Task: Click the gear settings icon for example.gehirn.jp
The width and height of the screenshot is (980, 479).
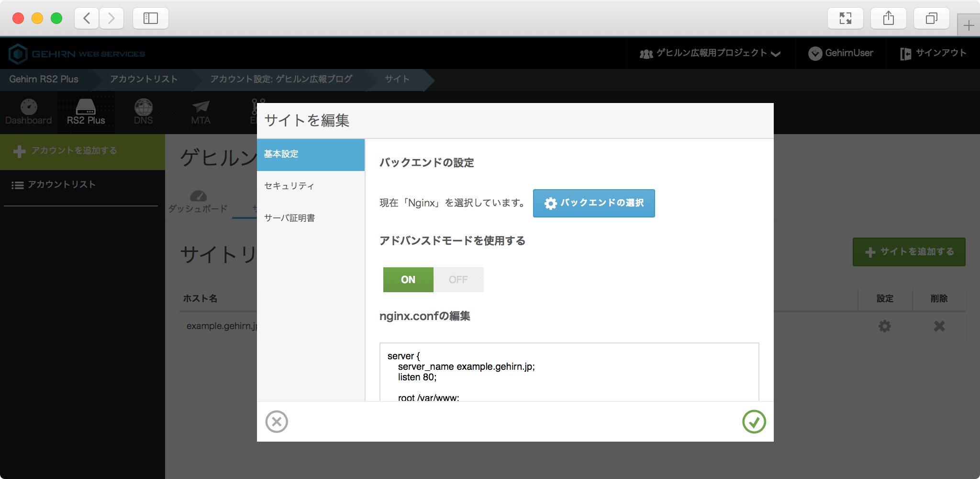Action: pos(884,326)
